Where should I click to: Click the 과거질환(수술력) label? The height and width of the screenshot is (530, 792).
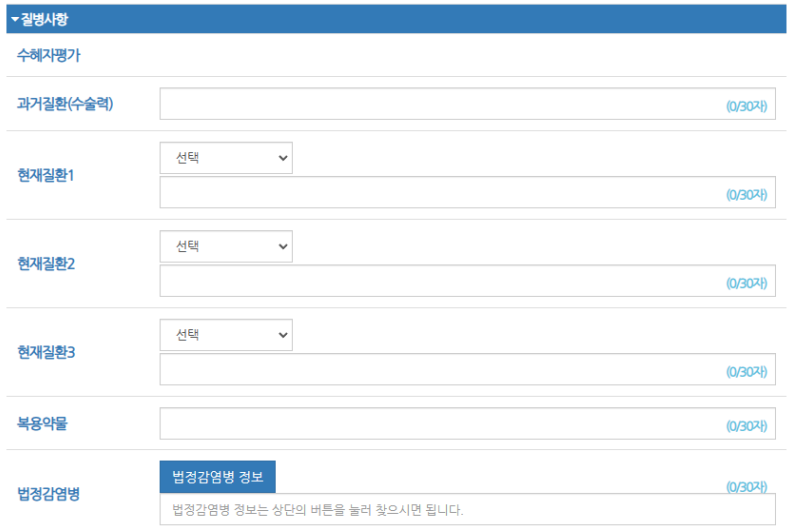click(65, 104)
